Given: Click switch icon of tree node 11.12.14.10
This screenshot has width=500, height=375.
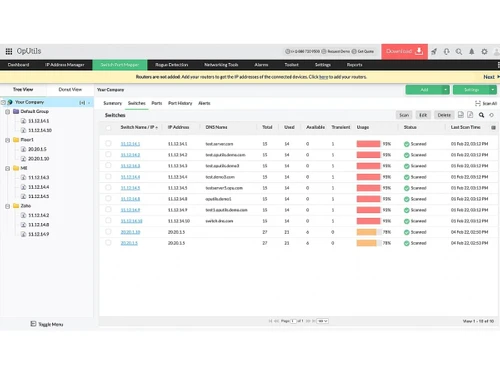Looking at the screenshot, I should point(23,130).
